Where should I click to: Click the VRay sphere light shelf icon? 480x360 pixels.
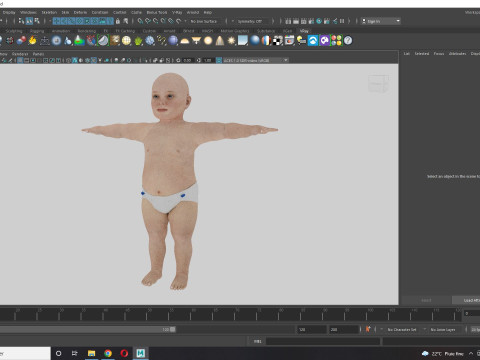208,41
